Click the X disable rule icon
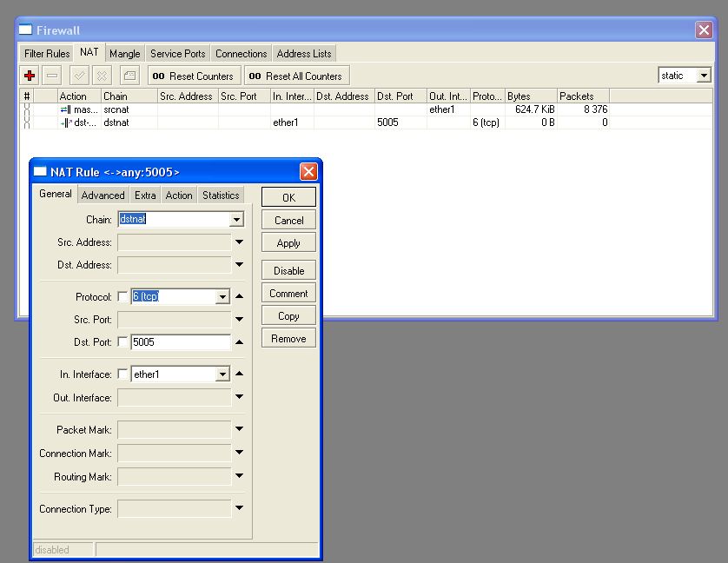728x563 pixels. point(102,76)
